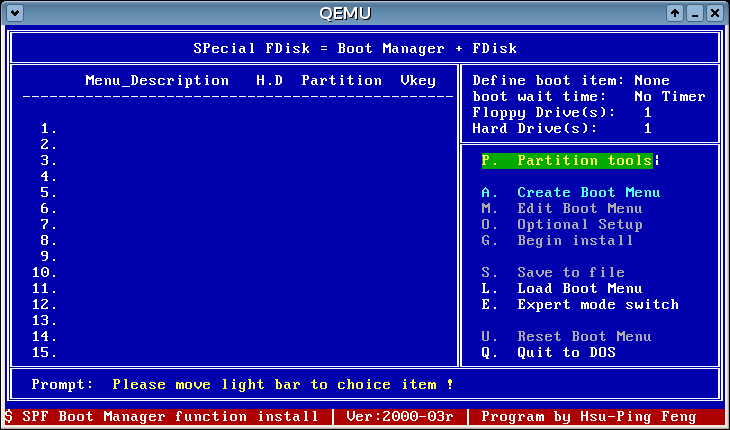Viewport: 730px width, 430px height.
Task: Click Edit Boot Menu entry
Action: click(x=562, y=208)
